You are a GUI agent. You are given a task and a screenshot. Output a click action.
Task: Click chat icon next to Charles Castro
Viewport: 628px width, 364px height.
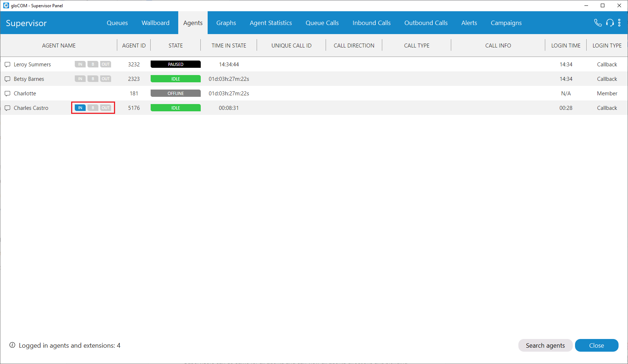7,108
